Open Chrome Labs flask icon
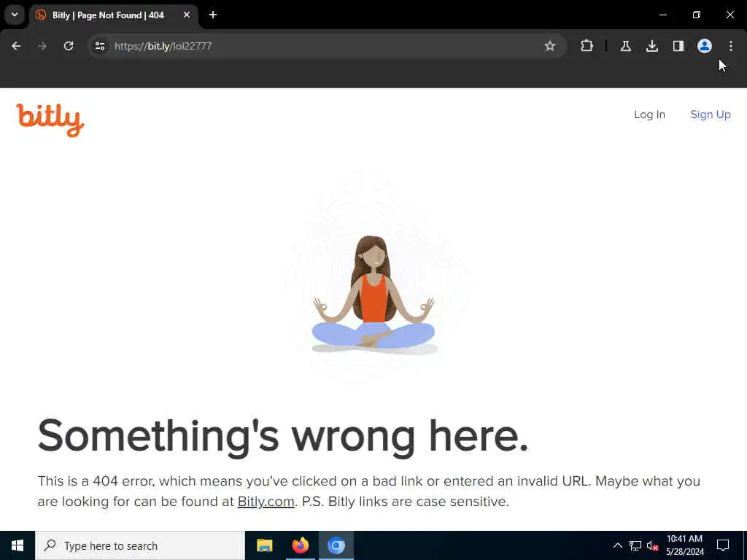This screenshot has width=747, height=560. (625, 46)
